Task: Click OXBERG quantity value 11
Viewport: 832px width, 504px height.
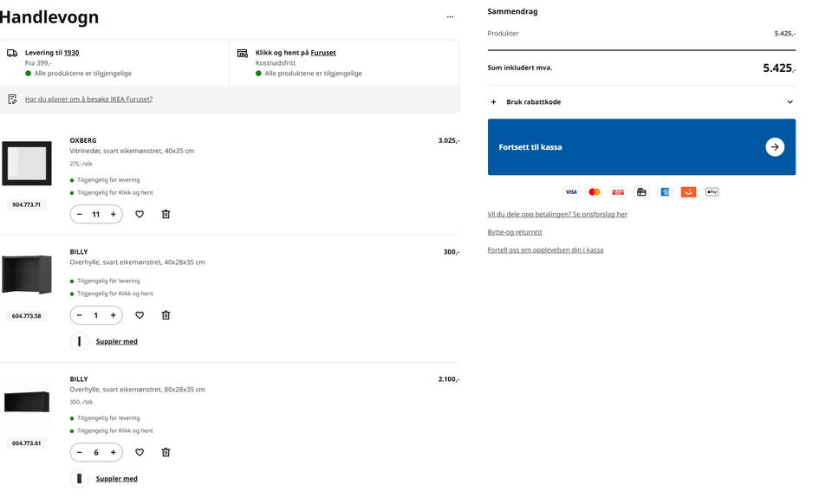Action: point(96,214)
